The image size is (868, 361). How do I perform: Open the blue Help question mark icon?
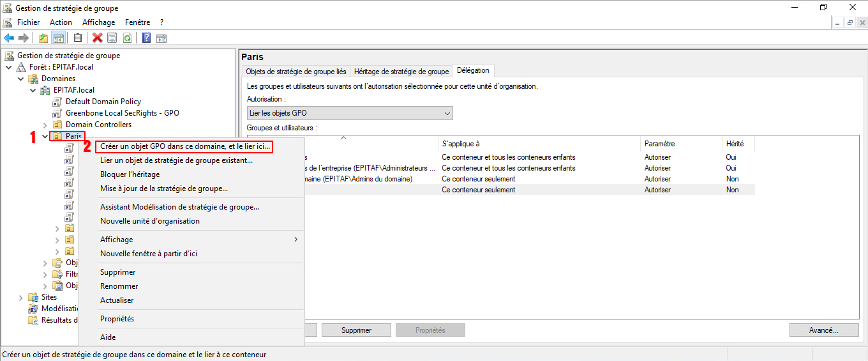tap(146, 38)
